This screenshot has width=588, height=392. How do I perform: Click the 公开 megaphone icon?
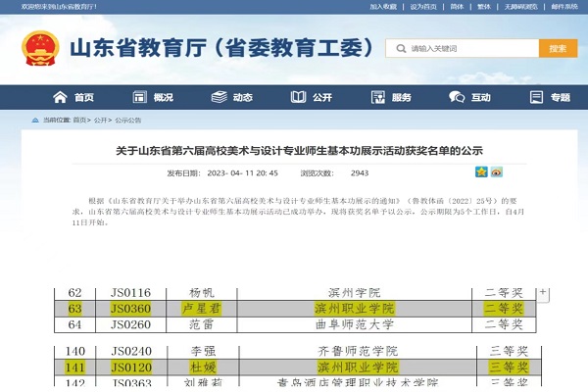tap(296, 98)
